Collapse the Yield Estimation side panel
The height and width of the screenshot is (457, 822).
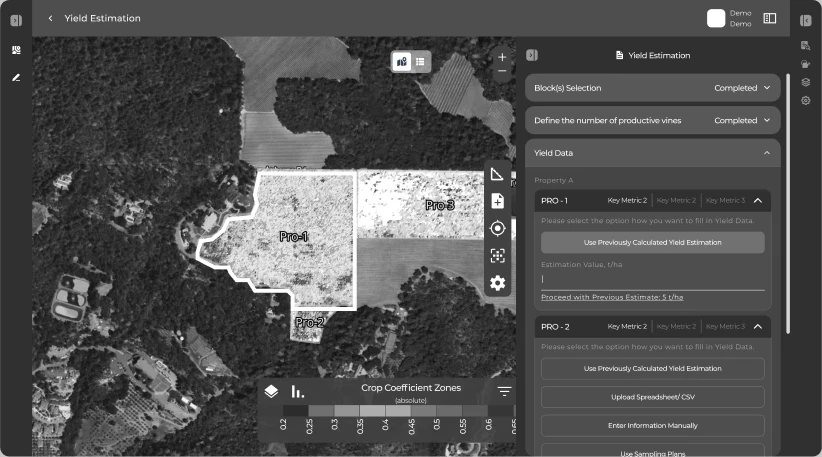tap(532, 55)
